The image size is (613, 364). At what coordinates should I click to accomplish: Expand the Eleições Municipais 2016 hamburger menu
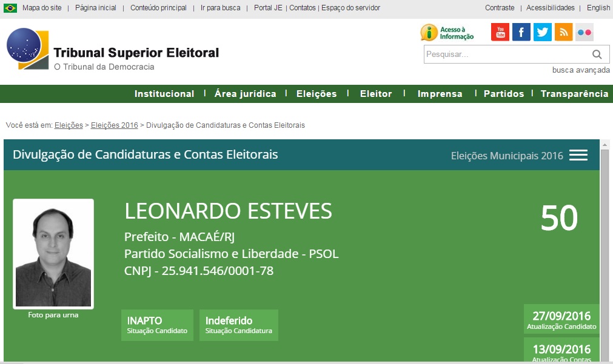pyautogui.click(x=578, y=155)
